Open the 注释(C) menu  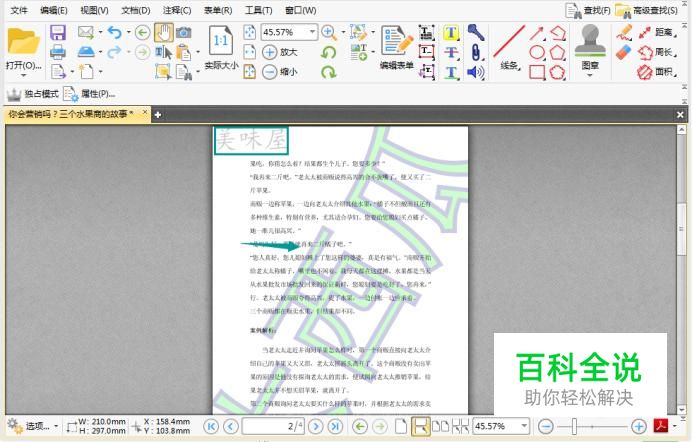177,10
